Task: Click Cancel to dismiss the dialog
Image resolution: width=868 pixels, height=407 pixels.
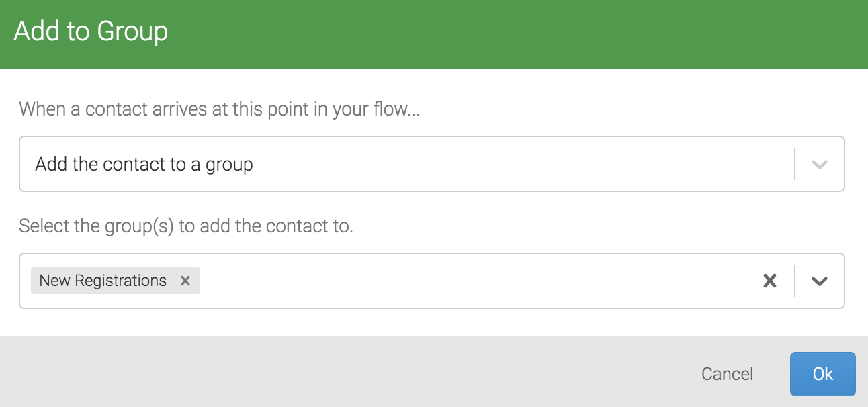Action: pyautogui.click(x=727, y=374)
